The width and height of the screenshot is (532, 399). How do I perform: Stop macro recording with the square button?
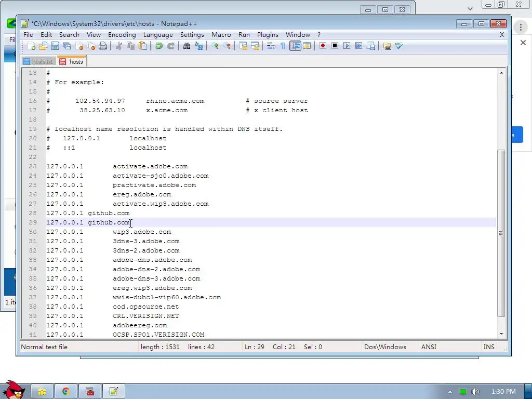tap(335, 46)
